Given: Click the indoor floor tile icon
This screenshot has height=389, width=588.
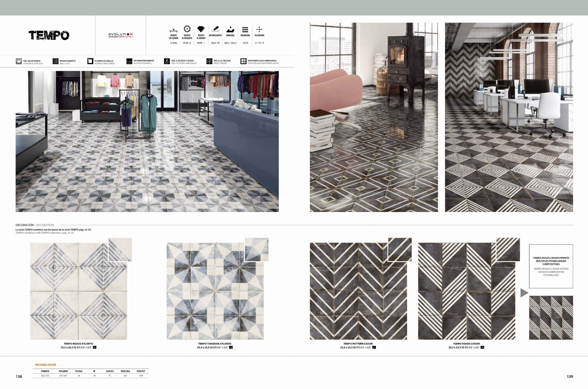Looking at the screenshot, I should tap(19, 61).
